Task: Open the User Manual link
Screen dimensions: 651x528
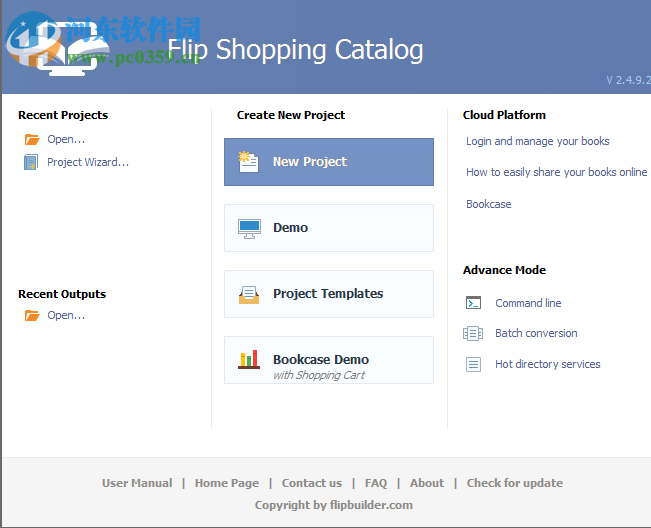Action: (137, 483)
